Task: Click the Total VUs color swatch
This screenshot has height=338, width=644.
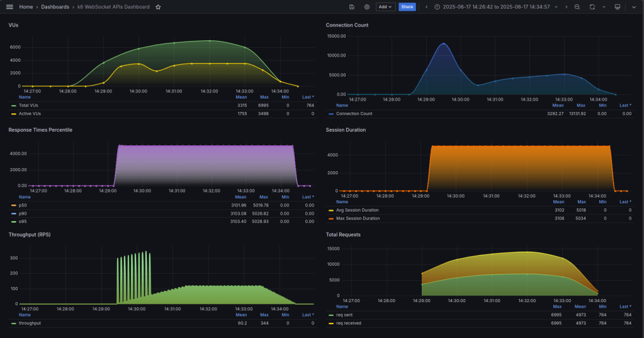Action: (x=14, y=105)
